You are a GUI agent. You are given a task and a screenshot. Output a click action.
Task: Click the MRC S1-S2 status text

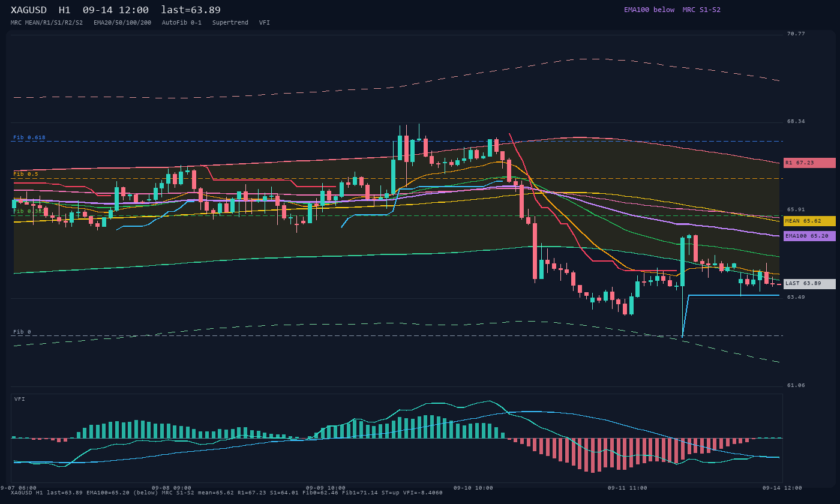pos(701,10)
